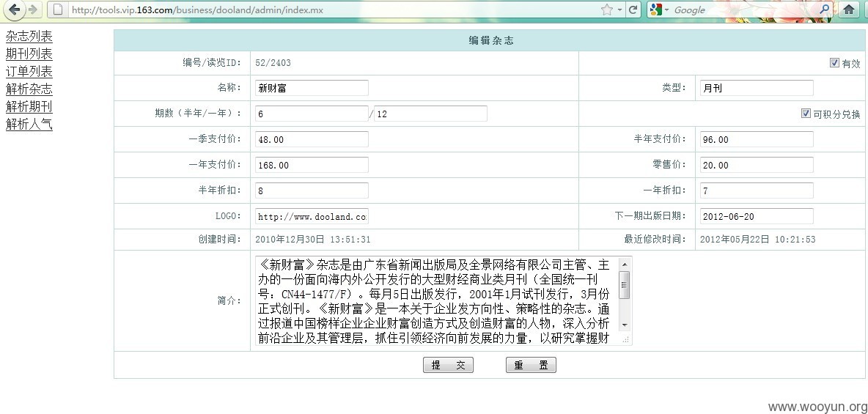
Task: Click the 类型 field containing 月刊
Action: tap(757, 88)
